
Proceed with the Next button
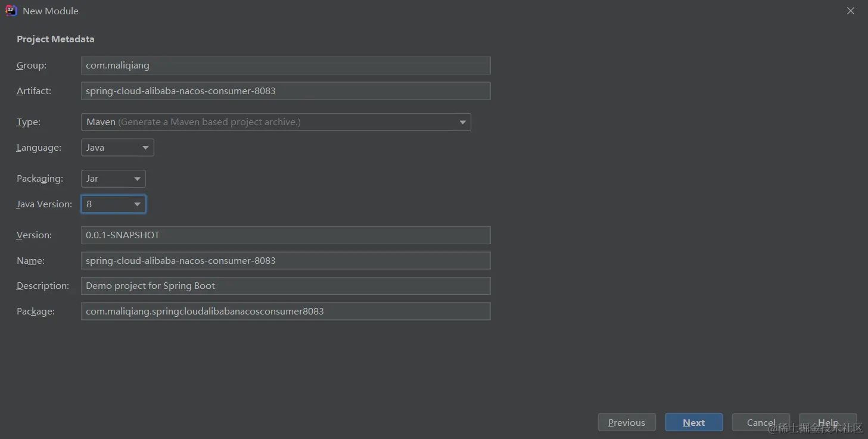[x=693, y=422]
